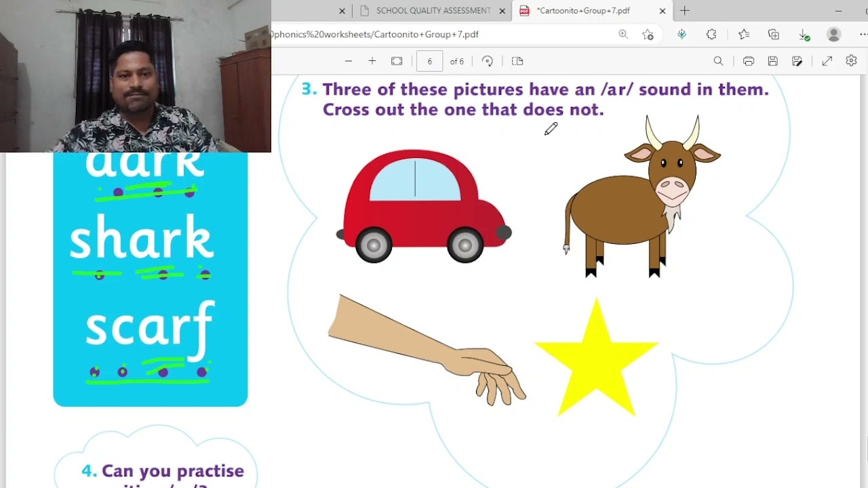Click zoom out in the PDF toolbar
Screen dimensions: 868x488
pos(348,61)
